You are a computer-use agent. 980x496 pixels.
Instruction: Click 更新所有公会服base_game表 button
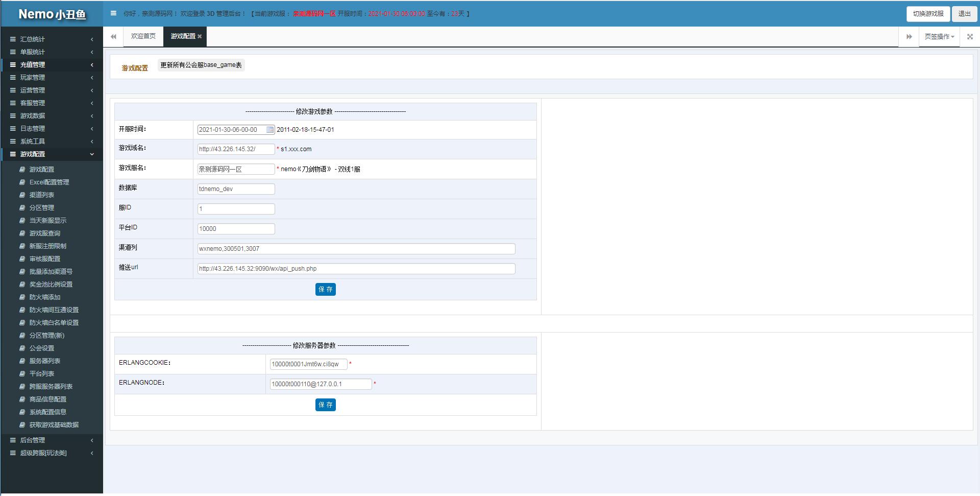pos(201,65)
